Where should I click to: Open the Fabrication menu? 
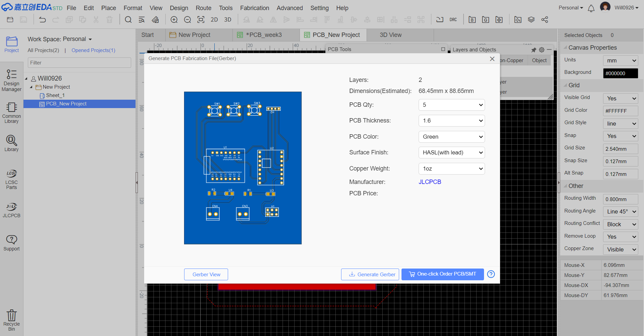254,8
